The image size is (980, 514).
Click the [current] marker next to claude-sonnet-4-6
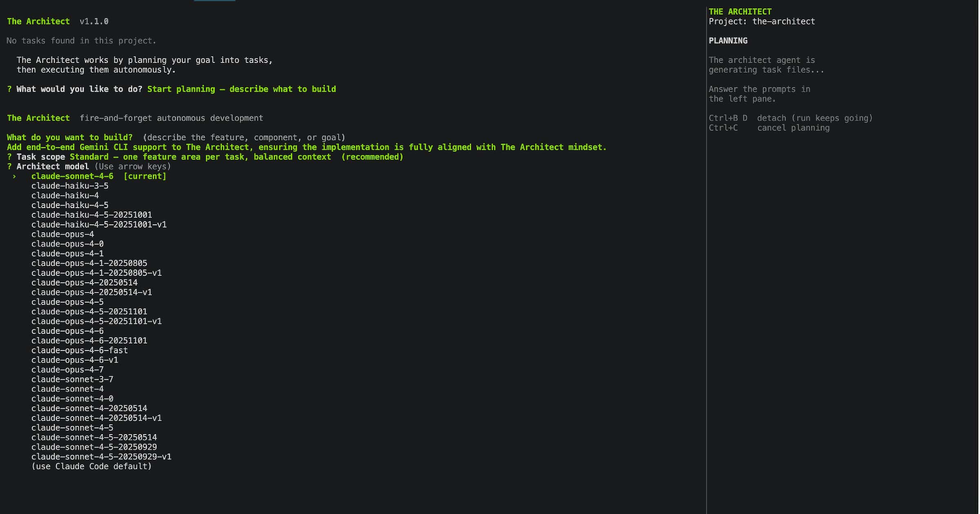tap(145, 176)
